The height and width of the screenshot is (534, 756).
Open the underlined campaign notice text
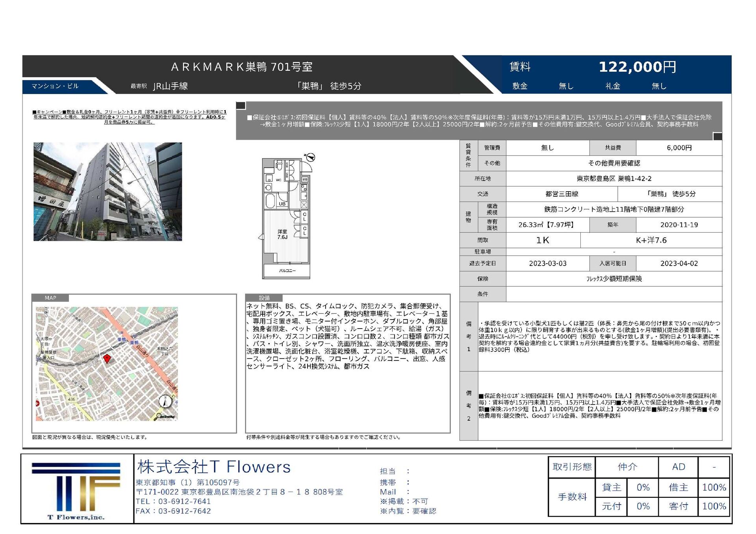coord(130,117)
